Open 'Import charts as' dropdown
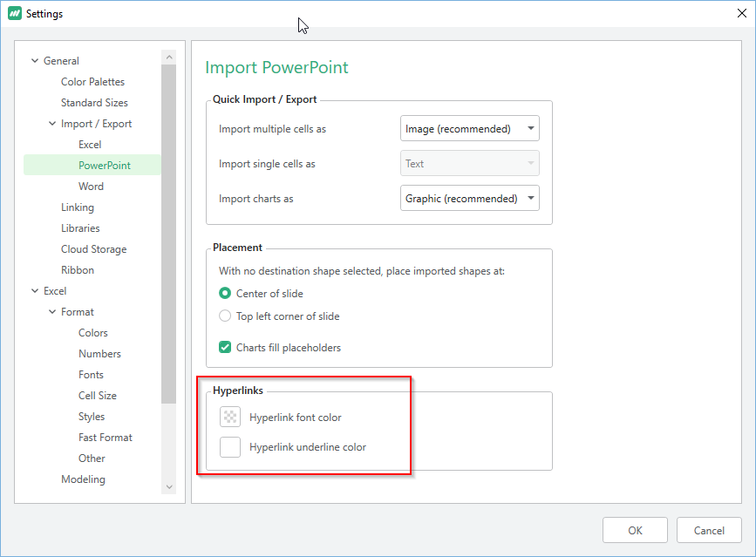 470,199
